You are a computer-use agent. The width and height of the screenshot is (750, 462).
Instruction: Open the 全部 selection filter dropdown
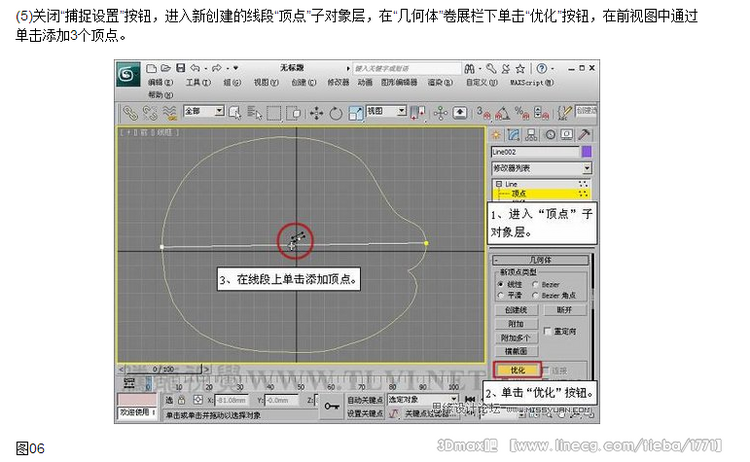204,111
